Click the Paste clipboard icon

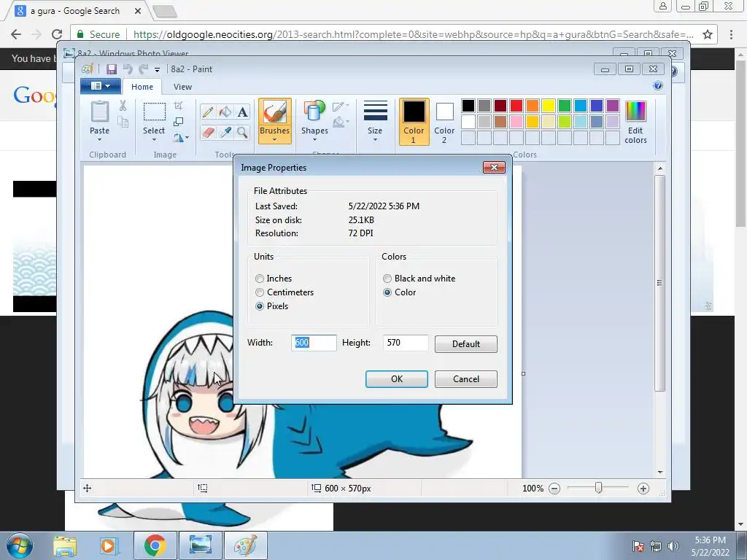coord(99,112)
